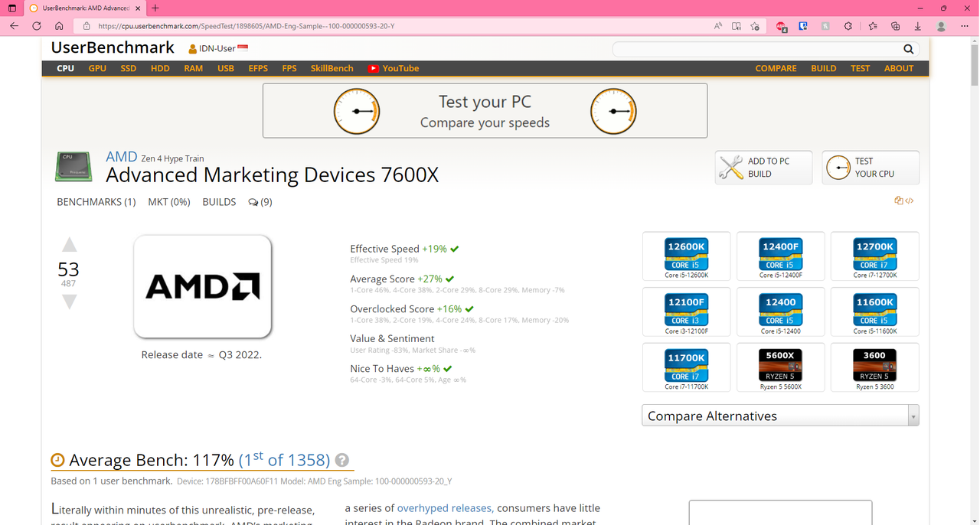The image size is (980, 525).
Task: Select the RAM navigation tab
Action: pyautogui.click(x=194, y=68)
